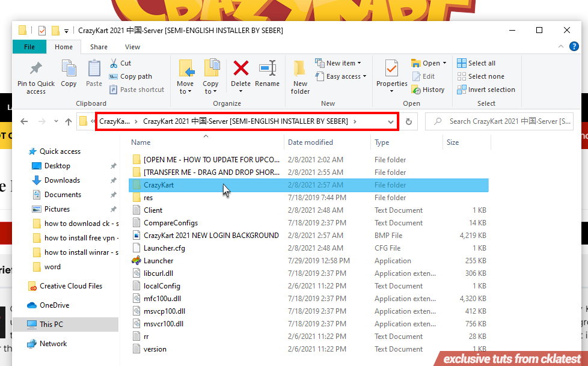Image resolution: width=588 pixels, height=366 pixels.
Task: Click the History command in the ribbon
Action: (428, 90)
